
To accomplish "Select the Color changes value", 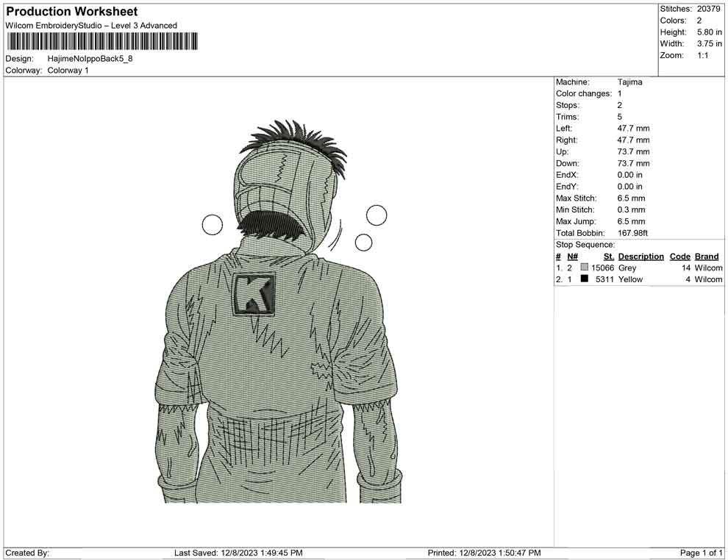I will click(x=619, y=94).
